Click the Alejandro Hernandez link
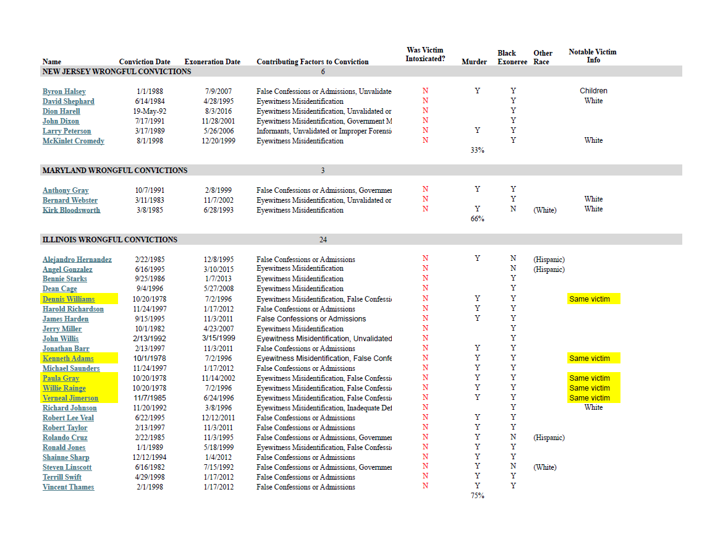This screenshot has width=728, height=560. tap(77, 260)
